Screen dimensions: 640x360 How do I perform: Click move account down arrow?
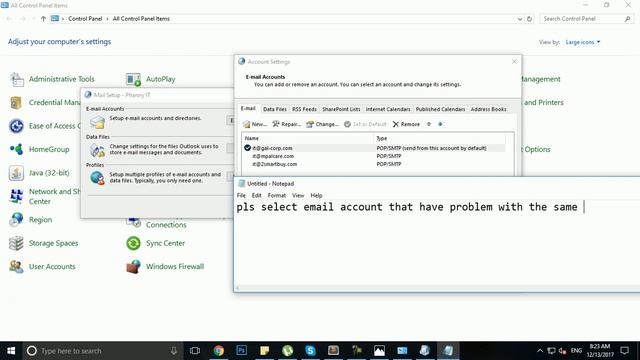coord(440,124)
